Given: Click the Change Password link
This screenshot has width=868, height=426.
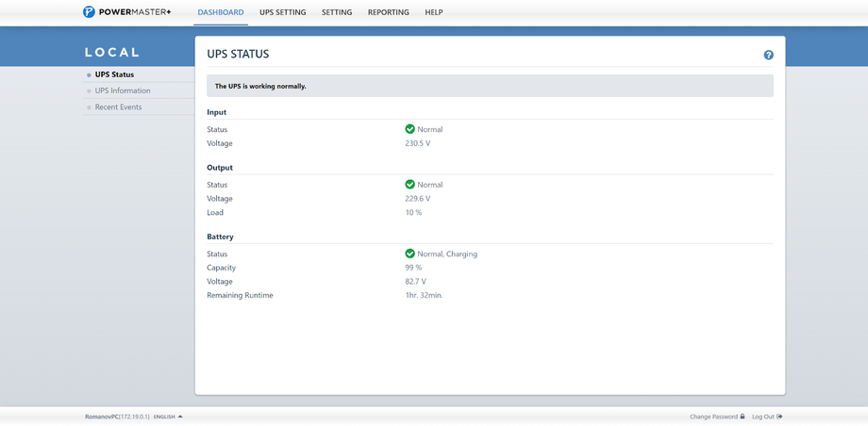Looking at the screenshot, I should 713,417.
